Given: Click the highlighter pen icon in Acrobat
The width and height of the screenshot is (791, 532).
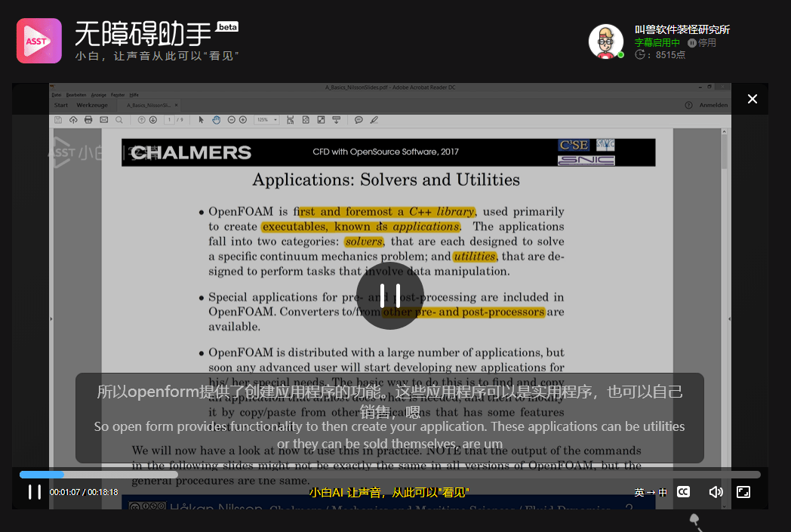Looking at the screenshot, I should point(374,120).
